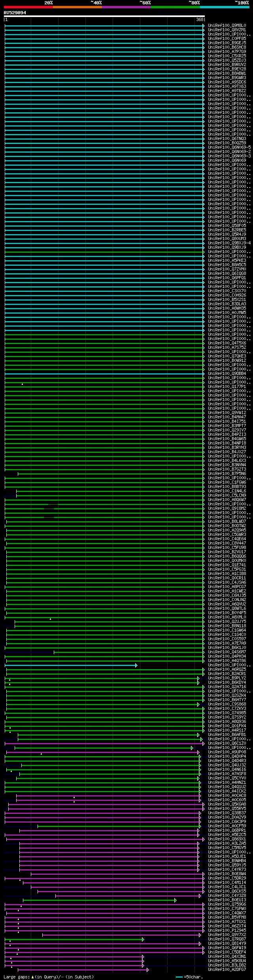Click the green ~80% identity legend segment
Screen dimensions: 253x980
coord(176,7)
